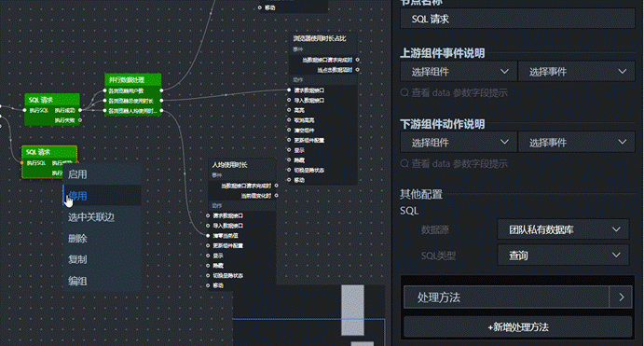The width and height of the screenshot is (644, 346).
Task: Open 选择组件 dropdown under 下游组件动作说明
Action: coord(459,143)
